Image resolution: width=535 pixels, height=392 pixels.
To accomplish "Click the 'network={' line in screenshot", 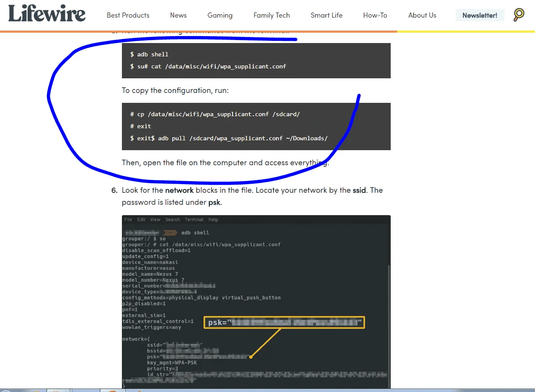I will [136, 339].
